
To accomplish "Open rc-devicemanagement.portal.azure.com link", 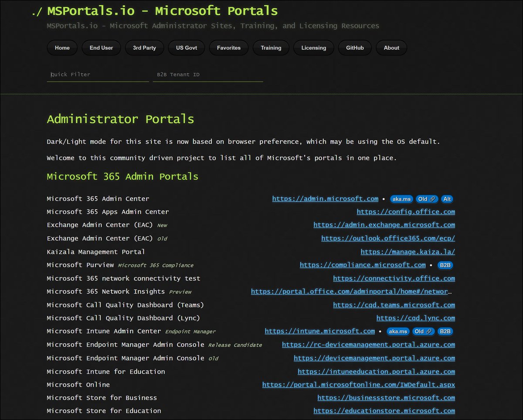I will tap(368, 345).
